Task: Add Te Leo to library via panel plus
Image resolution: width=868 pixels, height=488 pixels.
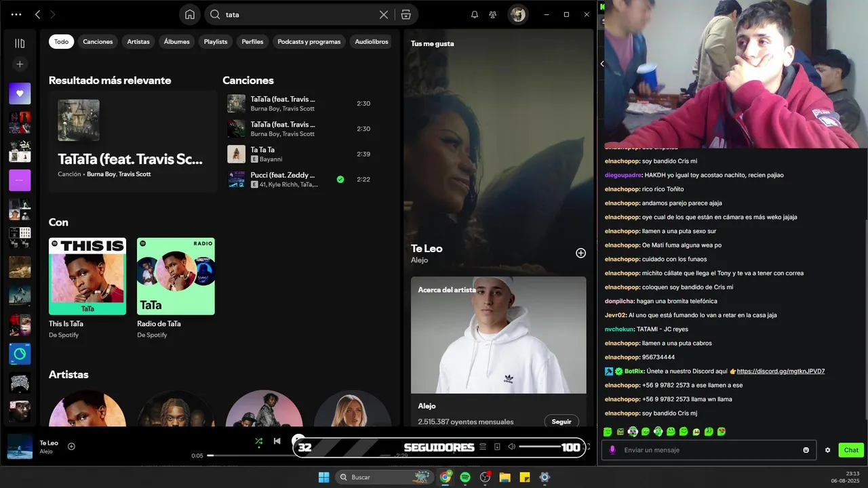Action: 580,253
